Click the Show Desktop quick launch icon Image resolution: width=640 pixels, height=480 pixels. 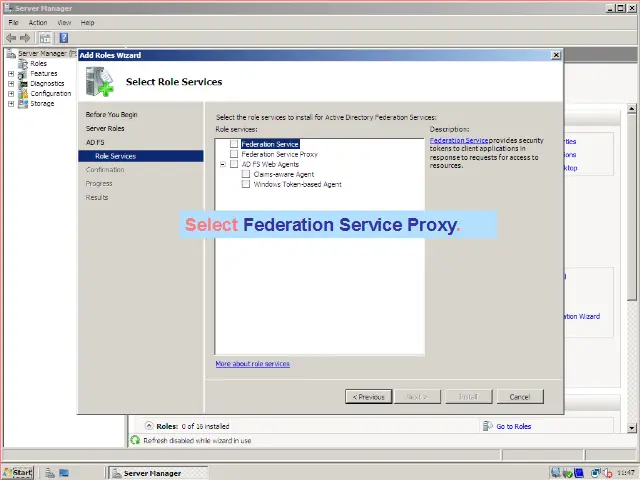[x=64, y=473]
